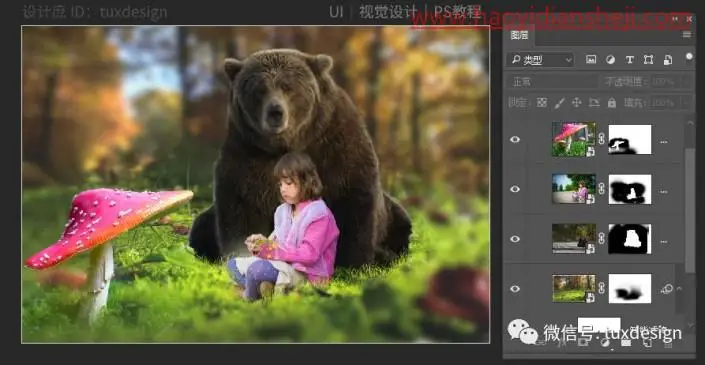Click mask link icon on mushroom layer
Screen dimensions: 705x365
[x=602, y=139]
